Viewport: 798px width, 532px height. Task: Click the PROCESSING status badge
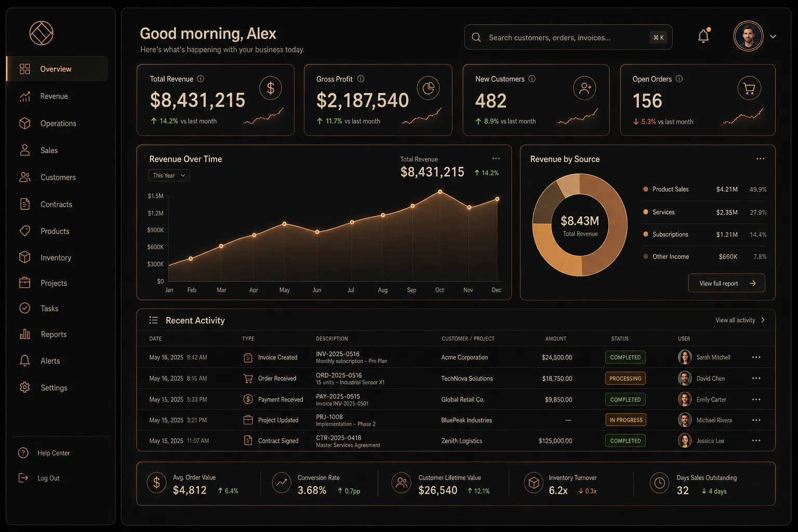[x=625, y=378]
